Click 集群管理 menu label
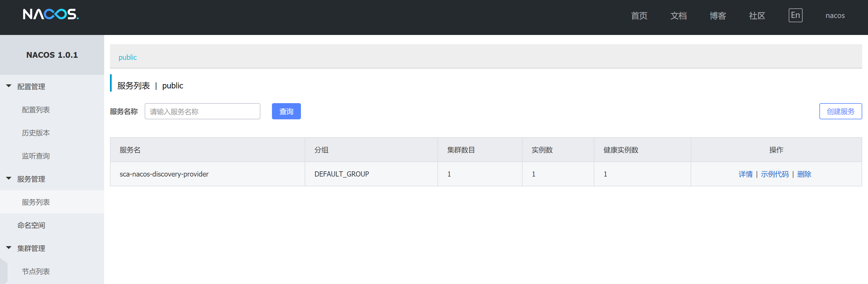 pos(31,248)
